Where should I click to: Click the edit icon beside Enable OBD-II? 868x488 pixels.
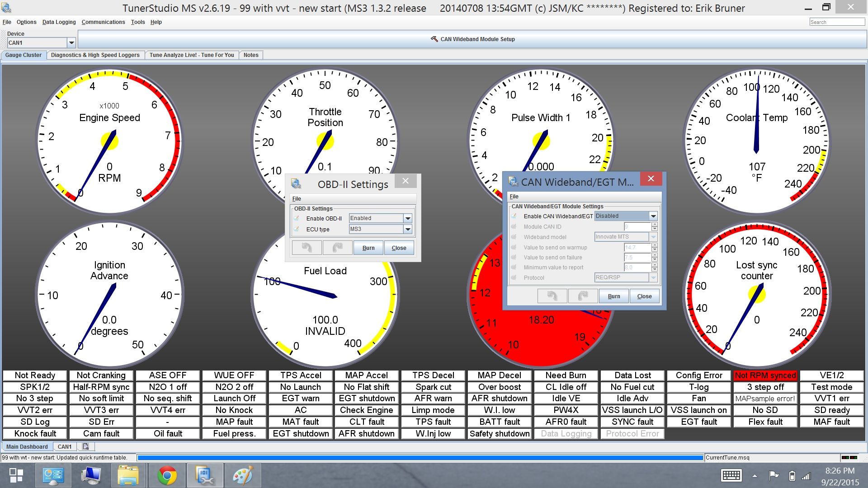click(297, 218)
